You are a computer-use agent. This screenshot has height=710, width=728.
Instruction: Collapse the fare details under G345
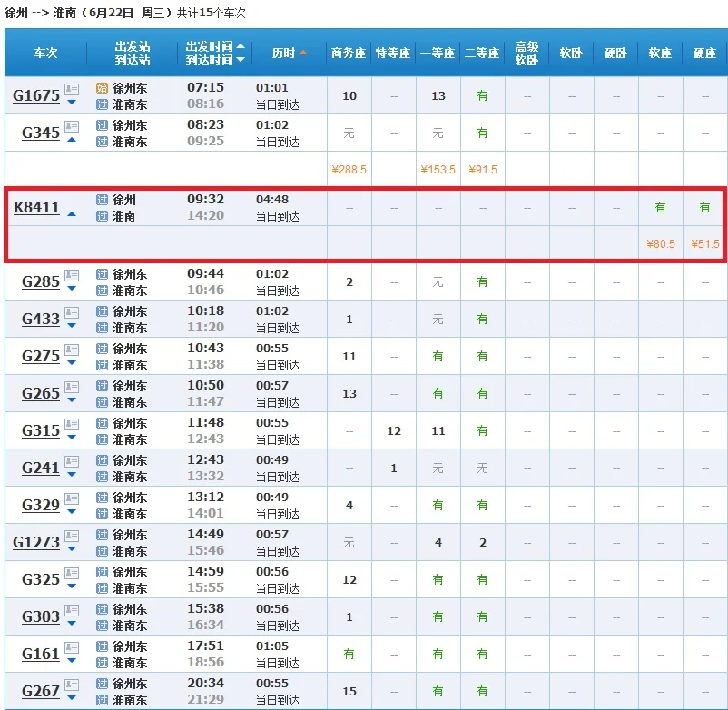point(72,140)
